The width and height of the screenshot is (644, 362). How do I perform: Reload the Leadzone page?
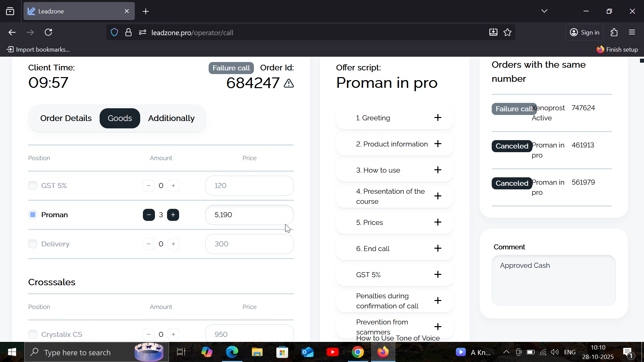[x=48, y=33]
